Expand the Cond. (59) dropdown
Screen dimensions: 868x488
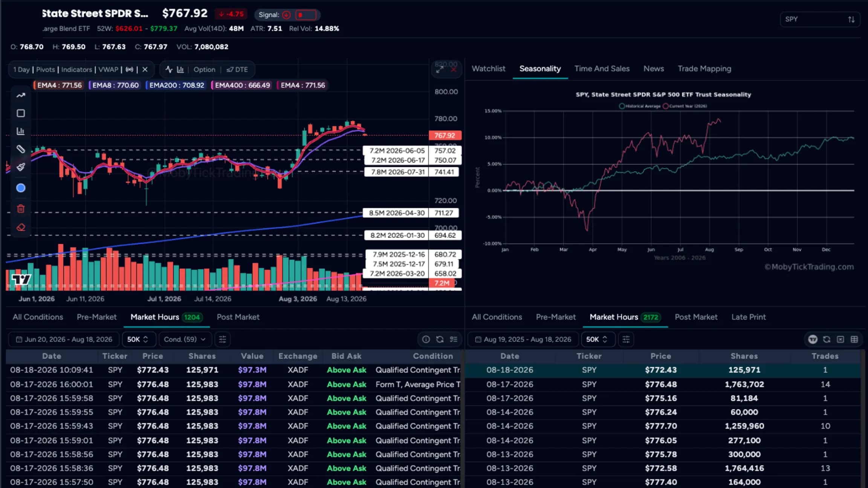coord(185,339)
